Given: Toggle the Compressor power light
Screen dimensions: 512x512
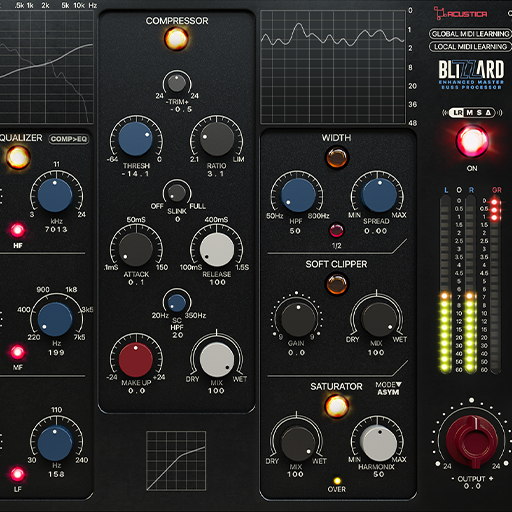Looking at the screenshot, I should pyautogui.click(x=176, y=38).
